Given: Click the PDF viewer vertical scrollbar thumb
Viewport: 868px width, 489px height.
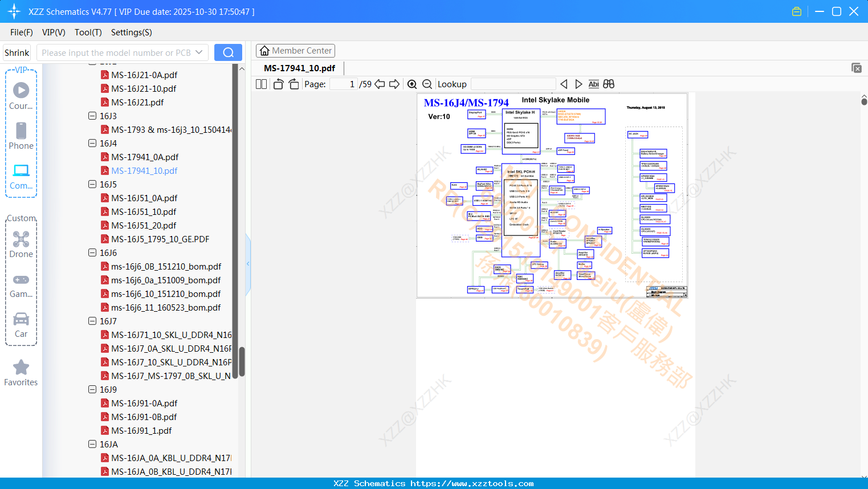Looking at the screenshot, I should pyautogui.click(x=864, y=101).
